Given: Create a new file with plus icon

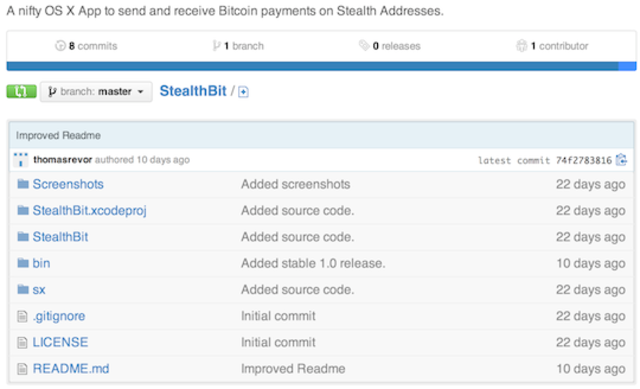Looking at the screenshot, I should pos(243,92).
